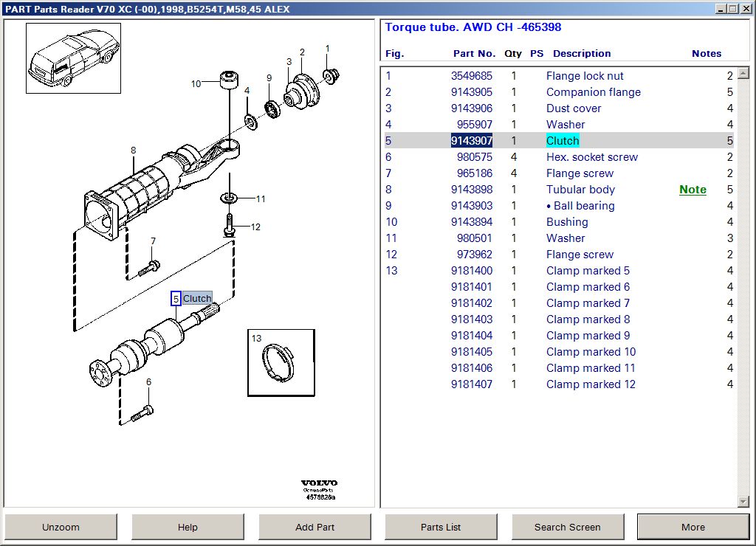Select the Tubular body description
Image resolution: width=756 pixels, height=546 pixels.
tap(580, 190)
